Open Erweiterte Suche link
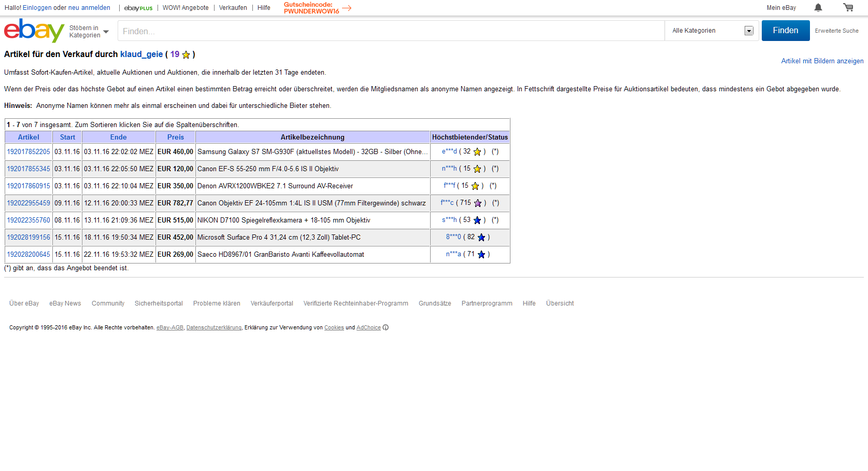 836,31
